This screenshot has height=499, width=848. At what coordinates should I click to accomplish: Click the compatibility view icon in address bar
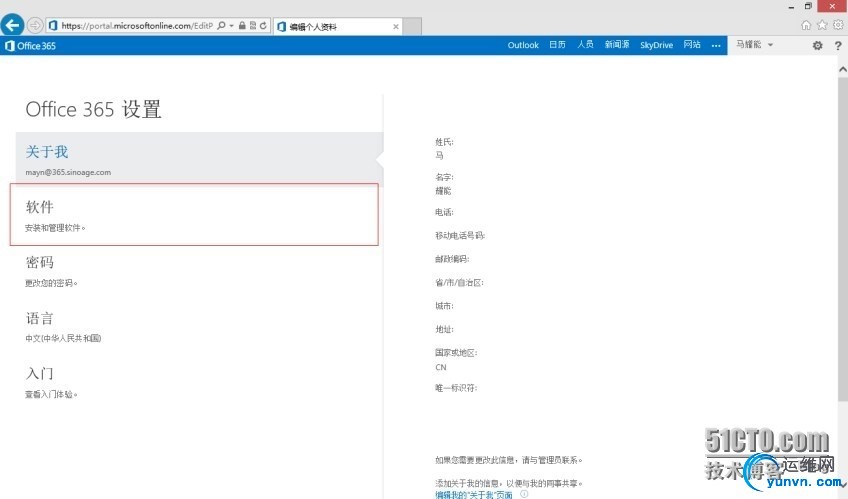[253, 25]
